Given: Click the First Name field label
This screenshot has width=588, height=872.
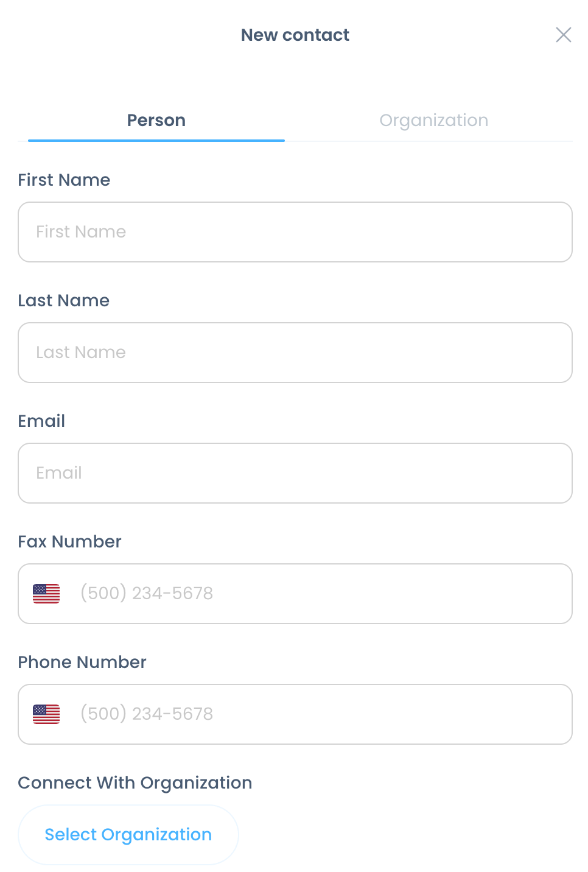Looking at the screenshot, I should (x=64, y=180).
